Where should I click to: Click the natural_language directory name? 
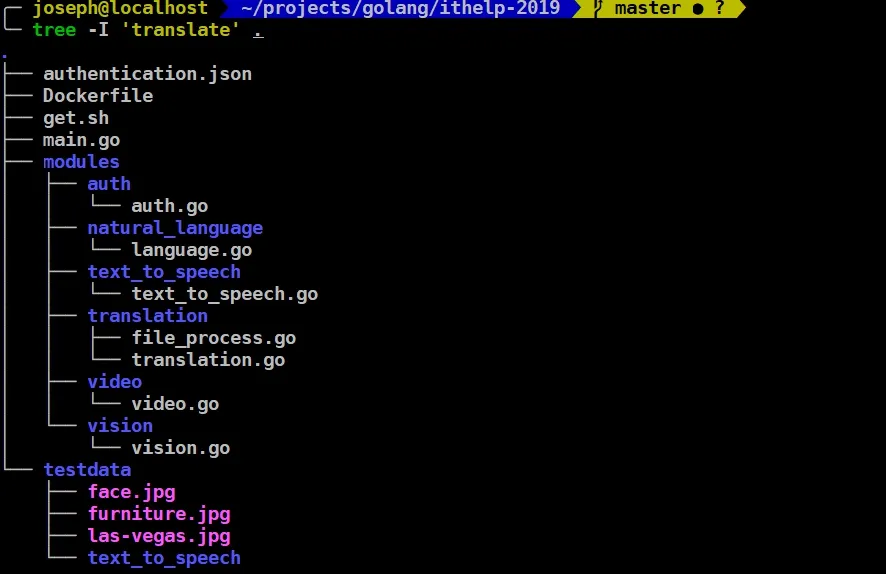[x=175, y=228]
